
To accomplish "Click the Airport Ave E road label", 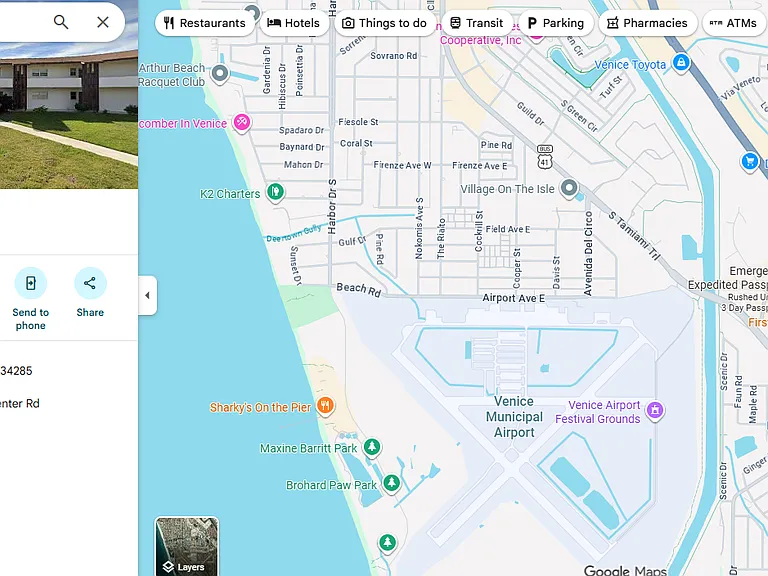I will point(513,298).
